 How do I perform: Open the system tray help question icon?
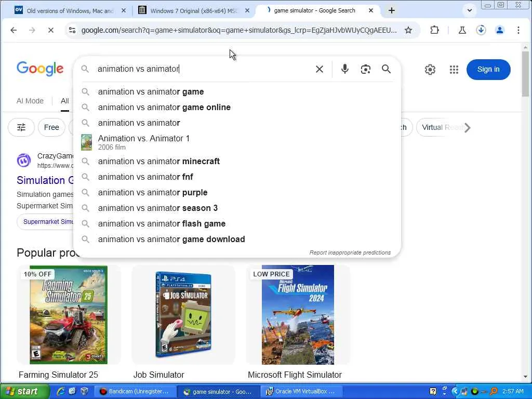pos(433,392)
